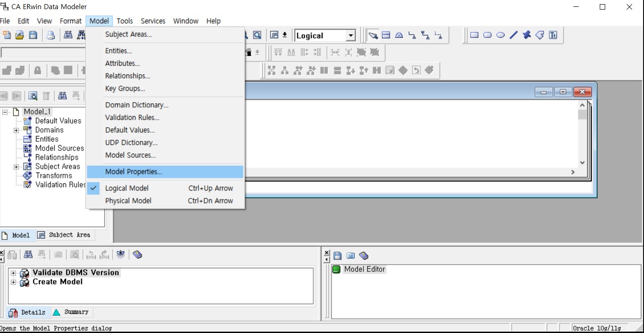Click the New model toolbar icon
The height and width of the screenshot is (333, 644).
pos(6,35)
